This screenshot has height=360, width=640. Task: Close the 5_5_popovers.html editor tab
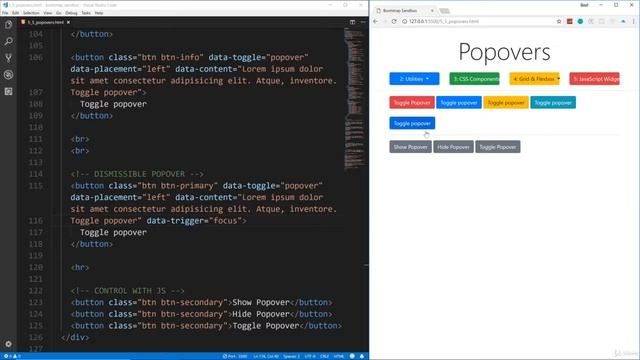[69, 22]
